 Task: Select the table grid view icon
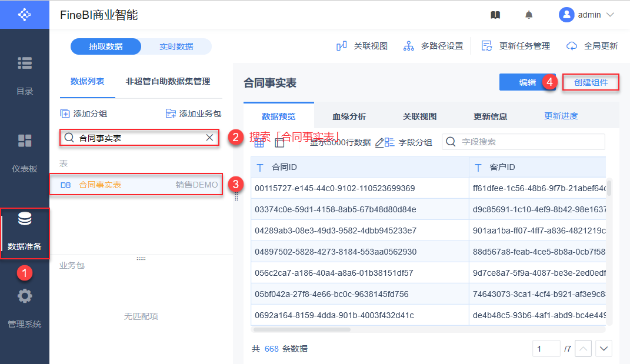259,143
